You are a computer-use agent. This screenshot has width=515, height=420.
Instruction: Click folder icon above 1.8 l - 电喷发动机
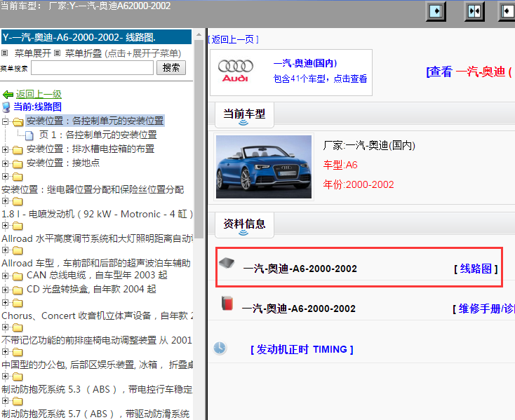click(x=18, y=201)
